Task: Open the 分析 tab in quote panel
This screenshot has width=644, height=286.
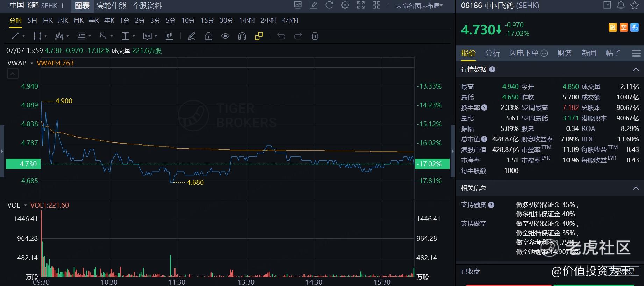Action: click(x=492, y=53)
